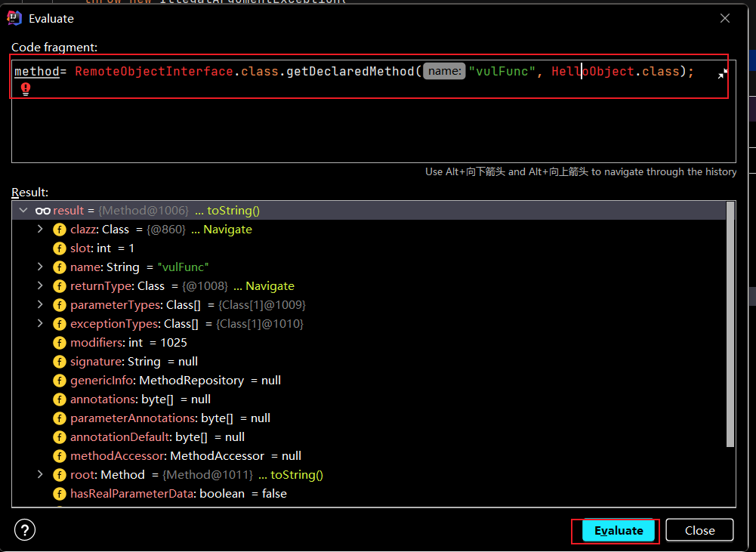This screenshot has height=552, width=756.
Task: Expand the name: String node
Action: (x=41, y=267)
